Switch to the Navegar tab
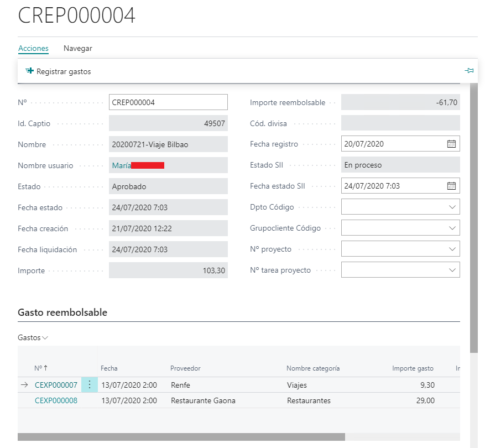485x448 pixels. point(78,49)
